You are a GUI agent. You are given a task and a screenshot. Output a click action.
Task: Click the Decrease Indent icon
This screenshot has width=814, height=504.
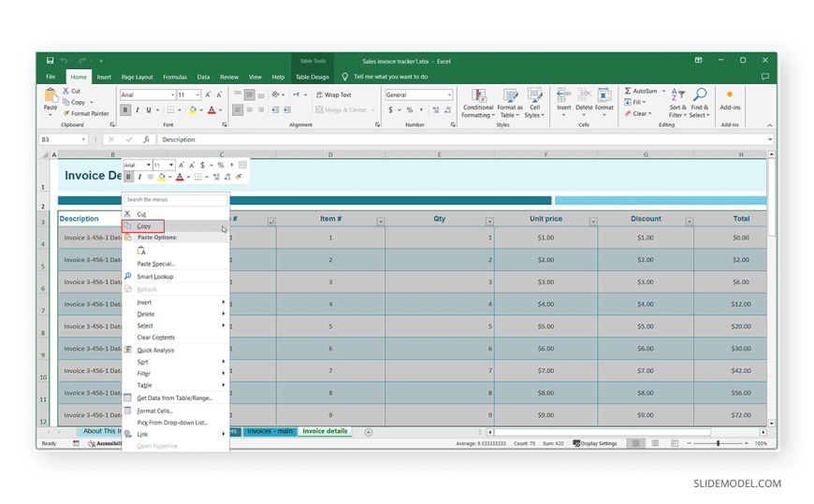275,110
